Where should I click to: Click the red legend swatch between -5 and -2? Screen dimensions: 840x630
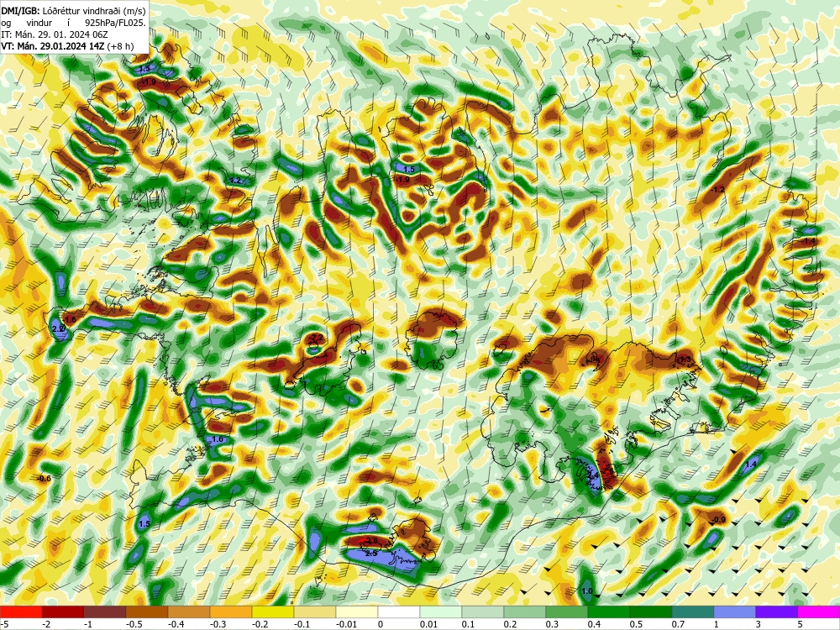[21, 612]
